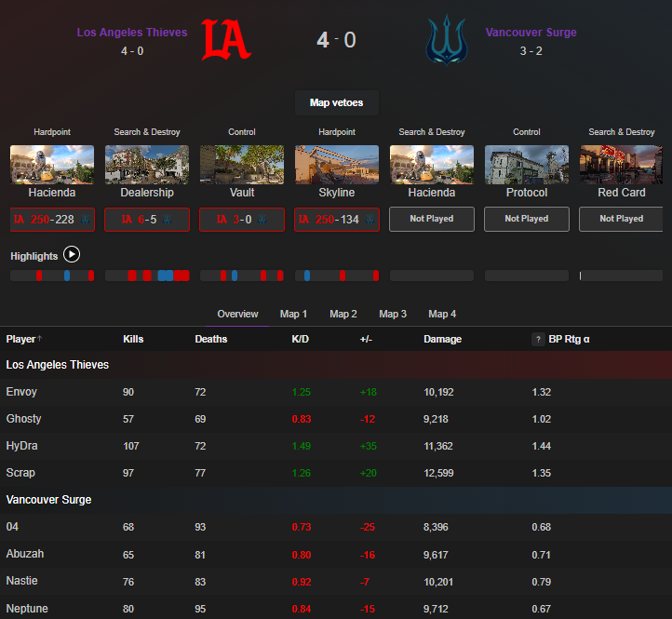Click the wide blue marker on Dealership highlights bar
Screen dimensions: 672x619
[x=166, y=276]
